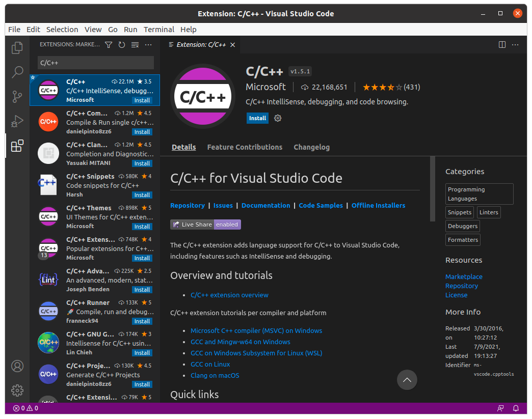532x419 pixels.
Task: Close the Extension: C/C++ tab
Action: click(233, 45)
